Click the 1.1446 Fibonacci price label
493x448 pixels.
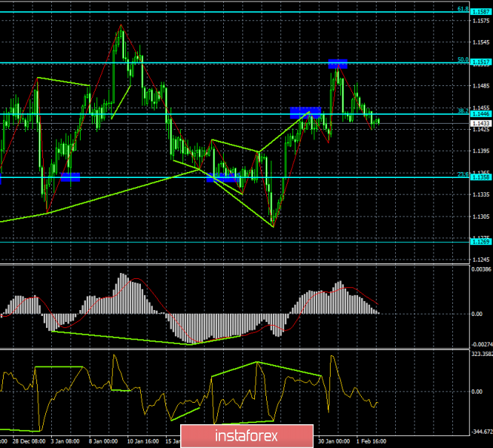point(480,114)
